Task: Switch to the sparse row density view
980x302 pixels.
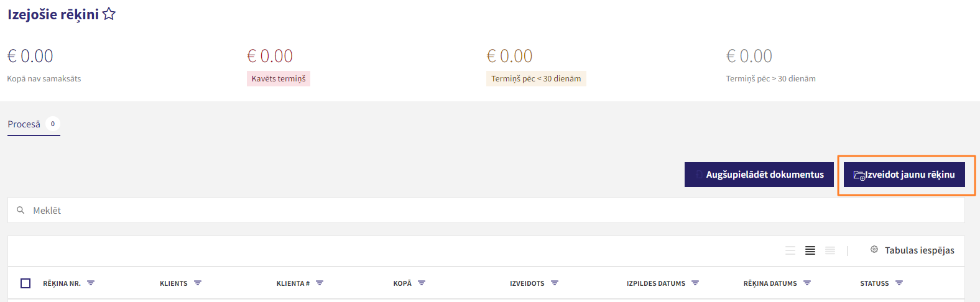Action: click(x=790, y=250)
